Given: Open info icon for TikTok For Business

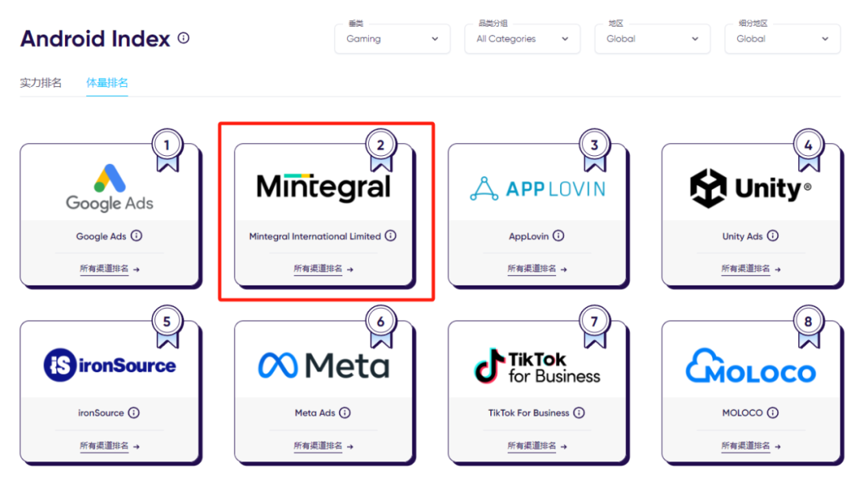Looking at the screenshot, I should tap(579, 412).
